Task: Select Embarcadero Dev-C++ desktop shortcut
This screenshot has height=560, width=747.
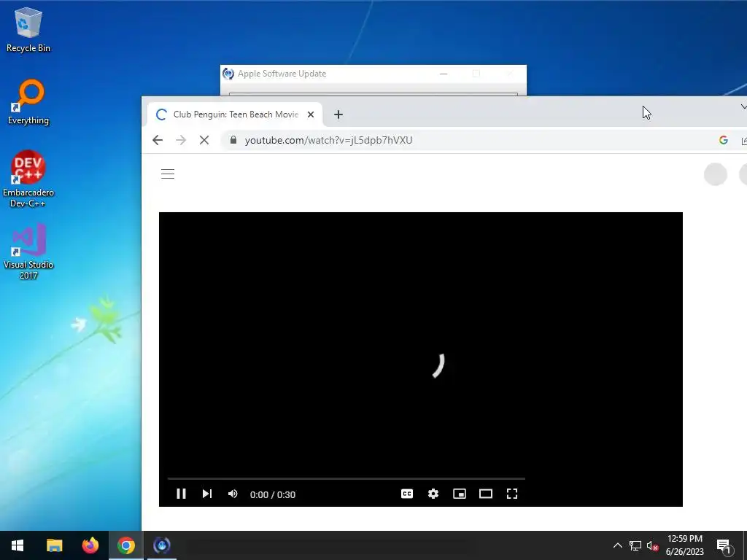Action: pyautogui.click(x=28, y=179)
